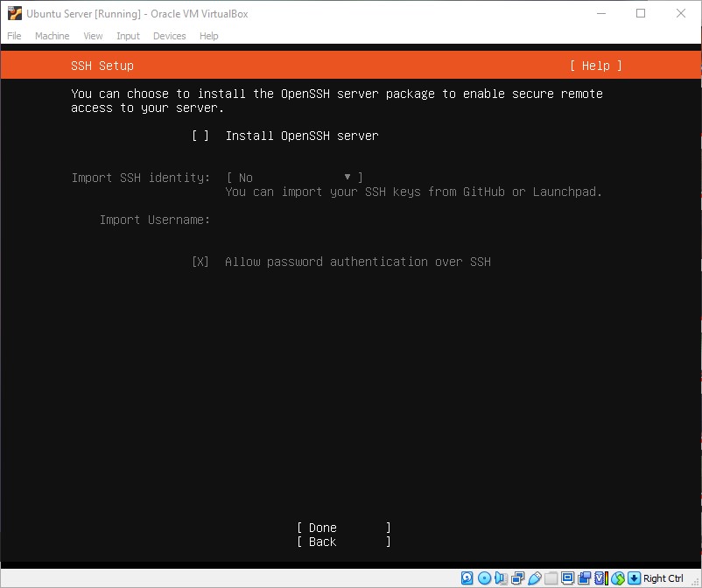The image size is (702, 588).
Task: Click the recording status icon
Action: coord(584,578)
